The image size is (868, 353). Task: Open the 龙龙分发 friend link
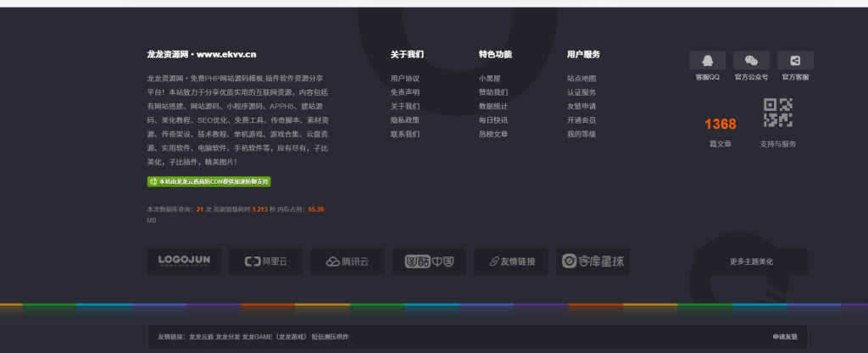(x=227, y=337)
